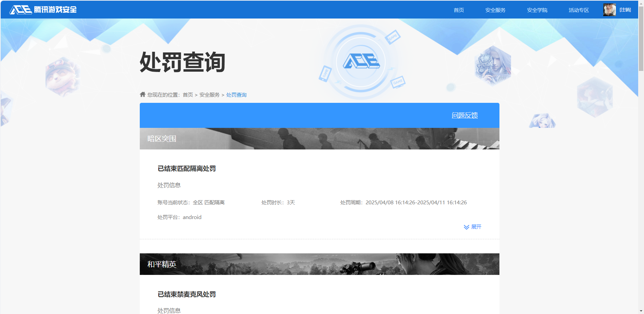Viewport: 644px width, 314px height.
Task: Click 处罚查询 in the breadcrumb trail
Action: pyautogui.click(x=236, y=94)
